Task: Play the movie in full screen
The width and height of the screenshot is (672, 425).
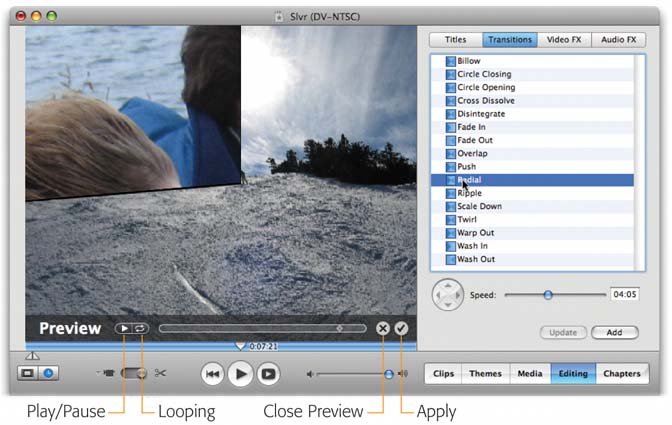Action: pos(268,374)
